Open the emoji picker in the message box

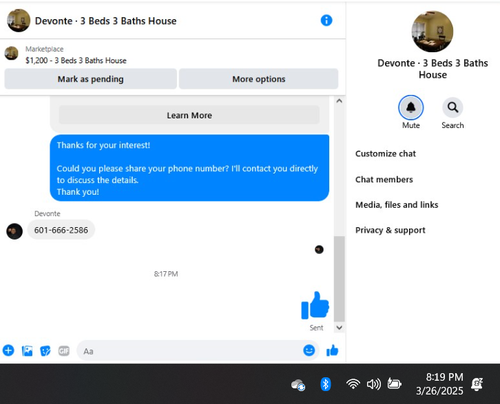coord(309,350)
